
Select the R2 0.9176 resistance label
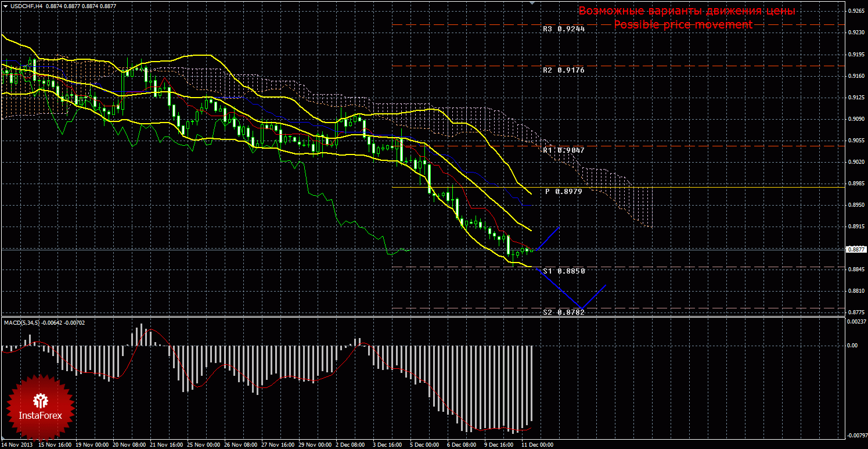point(564,70)
